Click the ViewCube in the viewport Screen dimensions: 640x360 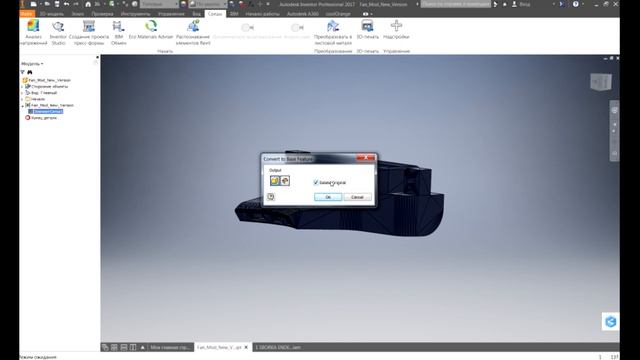(x=601, y=82)
